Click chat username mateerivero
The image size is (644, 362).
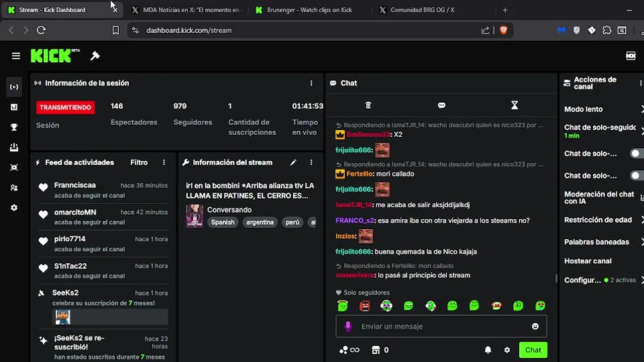tap(355, 275)
